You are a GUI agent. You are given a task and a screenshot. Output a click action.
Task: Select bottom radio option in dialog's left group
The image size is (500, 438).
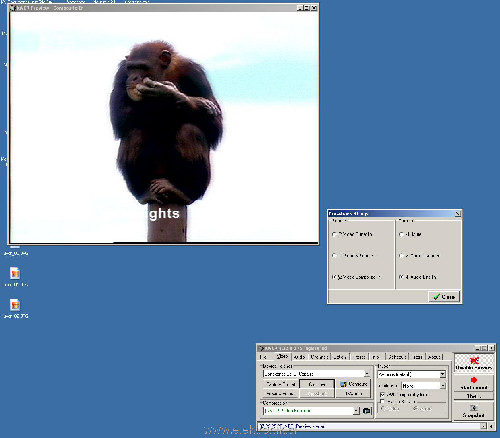click(334, 277)
